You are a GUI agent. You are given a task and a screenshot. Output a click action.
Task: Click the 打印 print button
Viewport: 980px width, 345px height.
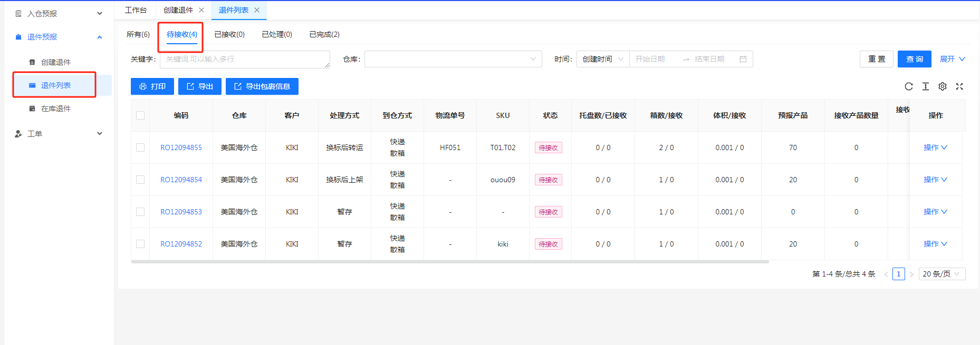pos(152,86)
